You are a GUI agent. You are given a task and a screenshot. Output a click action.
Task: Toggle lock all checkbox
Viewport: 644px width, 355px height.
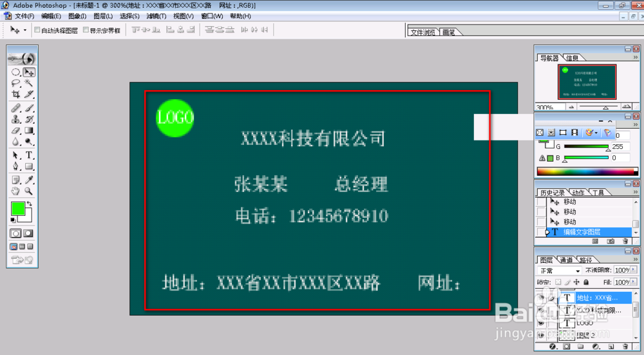(x=587, y=282)
